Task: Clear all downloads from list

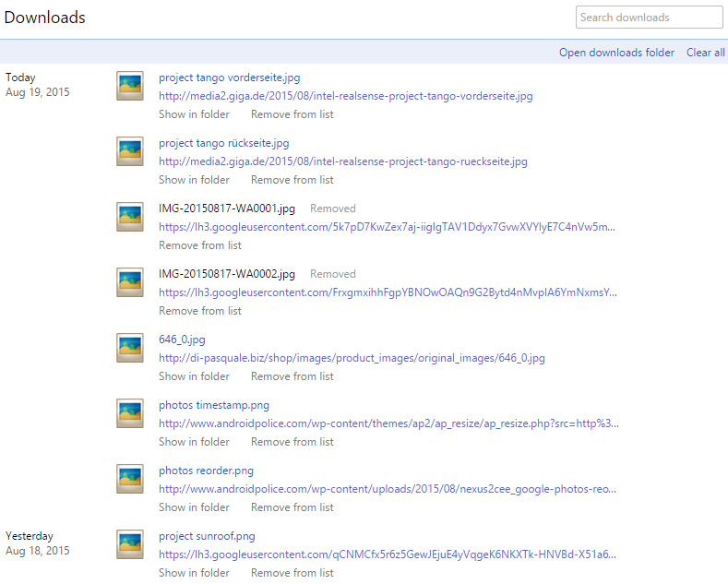Action: (x=705, y=53)
